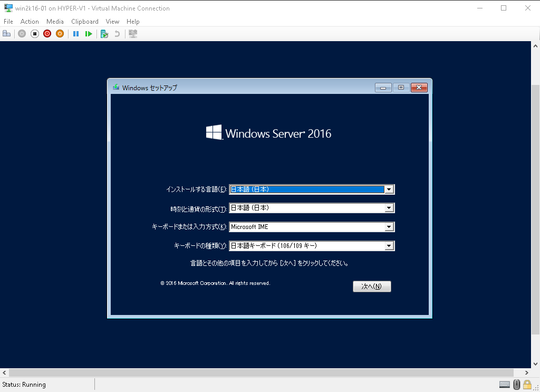Click the keyboard icon in status bar

pos(505,385)
